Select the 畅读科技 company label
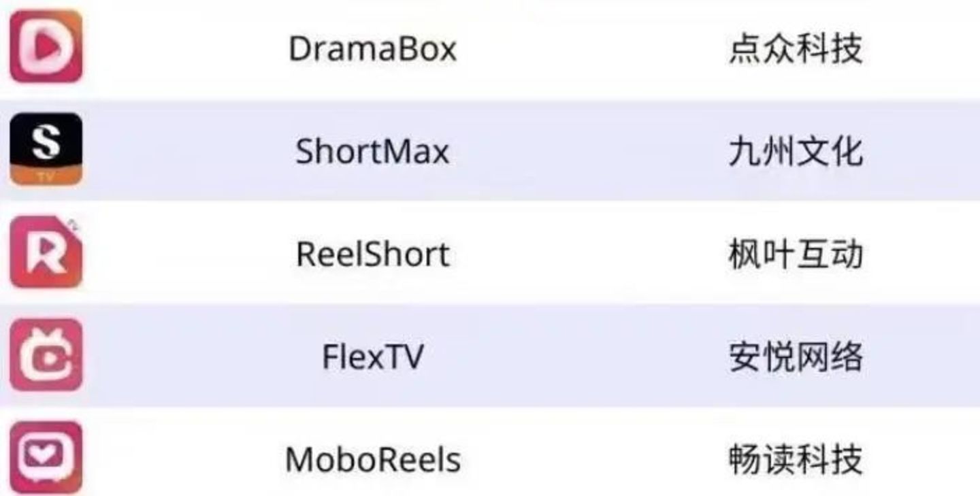Image resolution: width=980 pixels, height=496 pixels. [796, 460]
